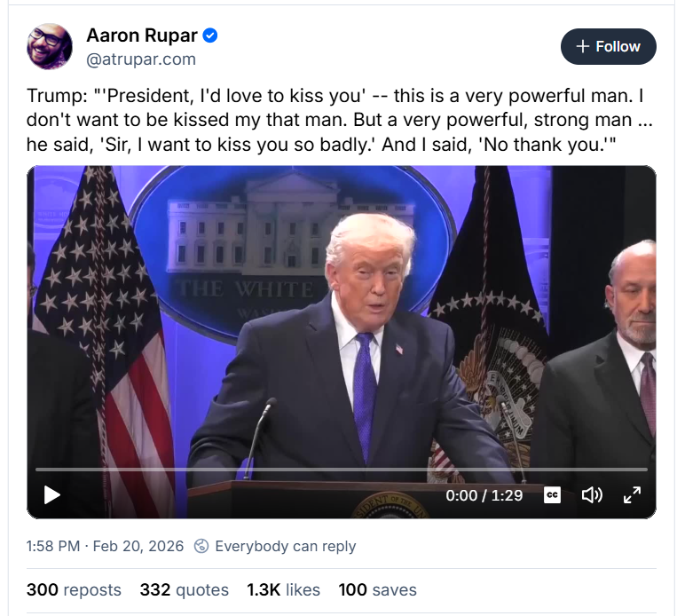
Task: Open the @atrupar.com handle link
Action: pos(141,59)
